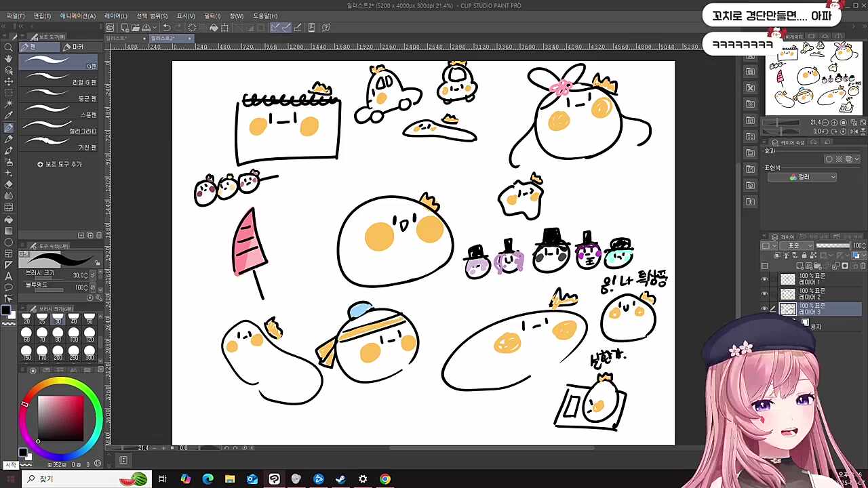868x488 pixels.
Task: Open the 레이어(L) menu
Action: [115, 16]
